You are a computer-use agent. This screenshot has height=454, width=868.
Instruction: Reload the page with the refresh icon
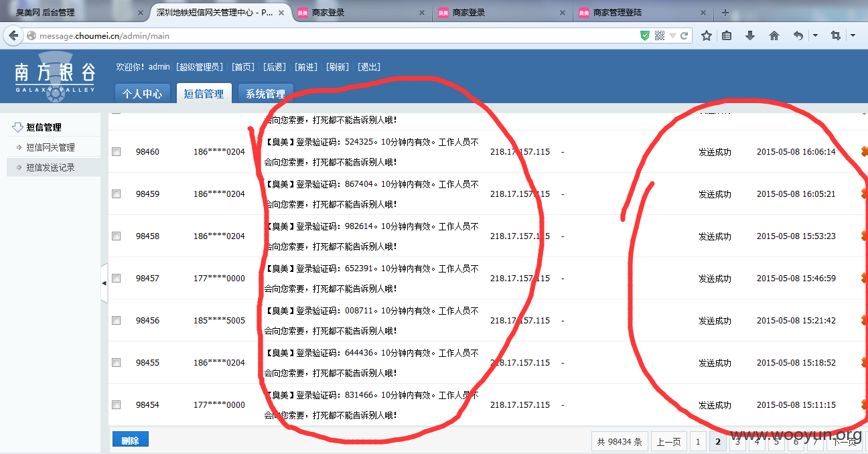coord(684,35)
